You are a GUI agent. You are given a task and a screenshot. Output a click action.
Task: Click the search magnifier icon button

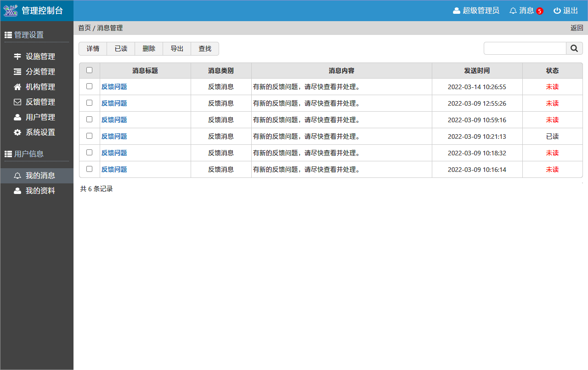point(574,48)
